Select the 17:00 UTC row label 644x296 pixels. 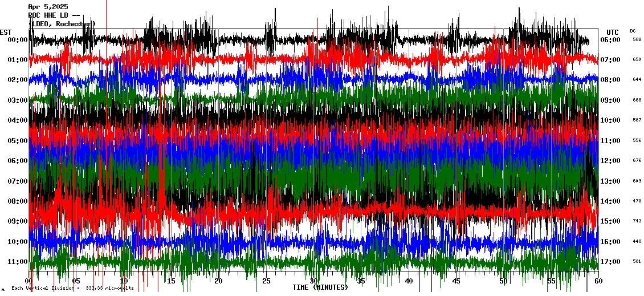click(610, 262)
